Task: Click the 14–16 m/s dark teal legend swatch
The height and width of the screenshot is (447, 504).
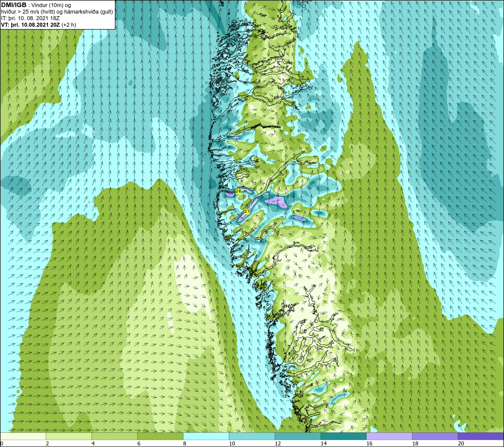Action: (x=344, y=436)
